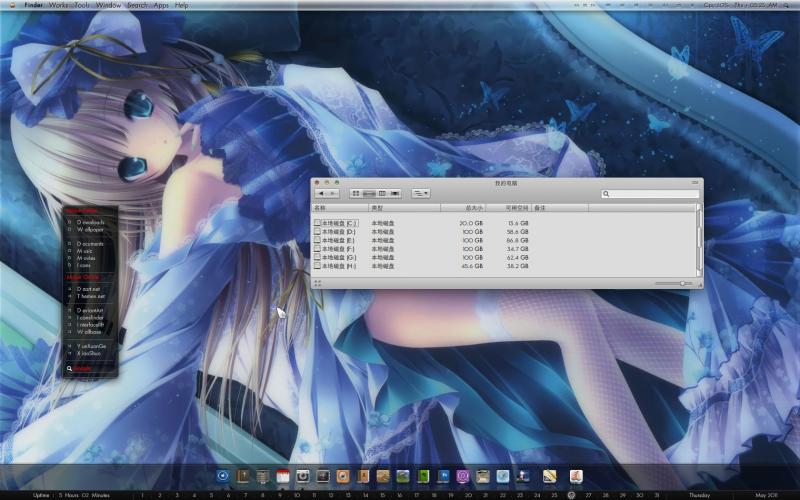
Task: Open Deviantart link in sidebar widget
Action: [x=90, y=310]
